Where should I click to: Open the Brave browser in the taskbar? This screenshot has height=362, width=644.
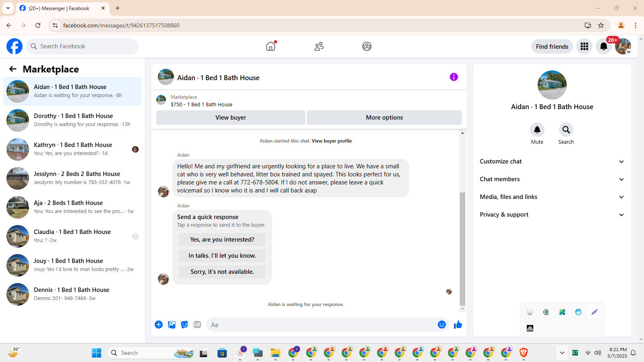[524, 353]
